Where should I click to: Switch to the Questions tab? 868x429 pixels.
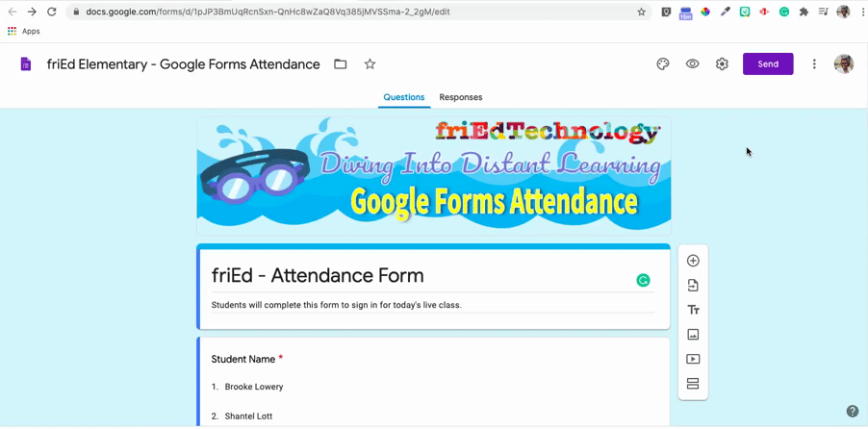point(404,97)
